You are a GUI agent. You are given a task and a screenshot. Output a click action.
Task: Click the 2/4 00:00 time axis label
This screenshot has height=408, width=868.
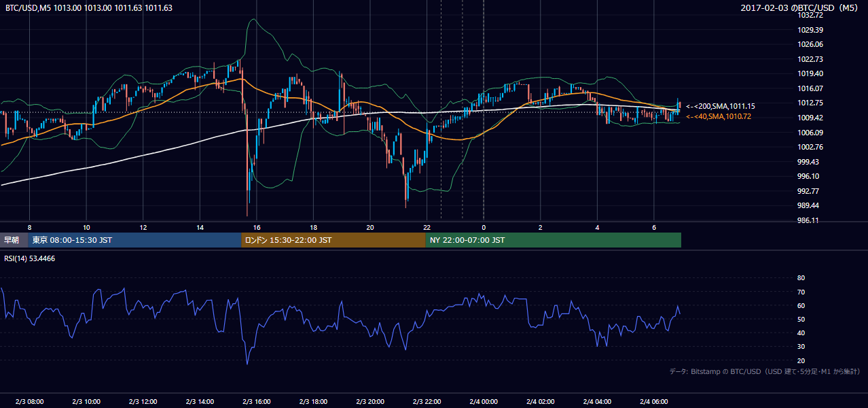tap(484, 402)
